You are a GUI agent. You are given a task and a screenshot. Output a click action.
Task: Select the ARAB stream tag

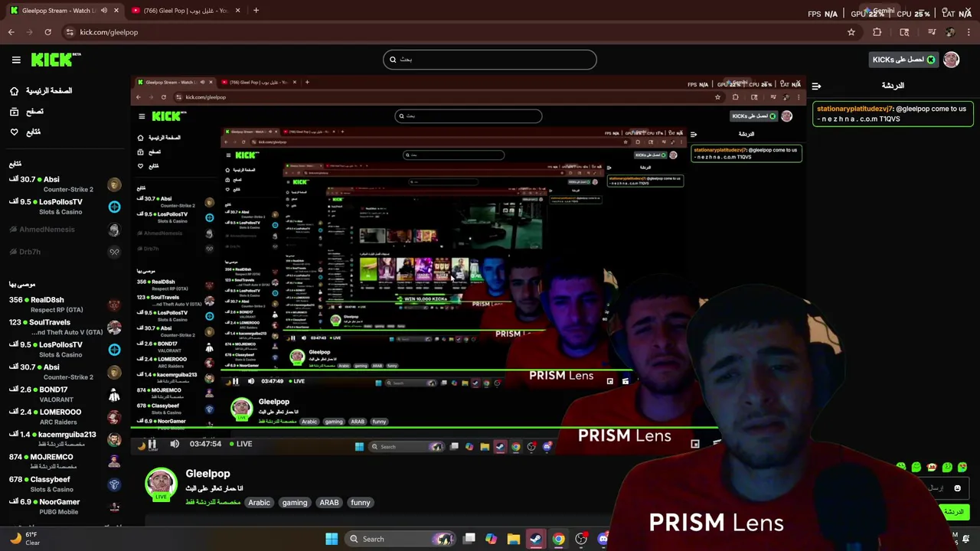(329, 503)
